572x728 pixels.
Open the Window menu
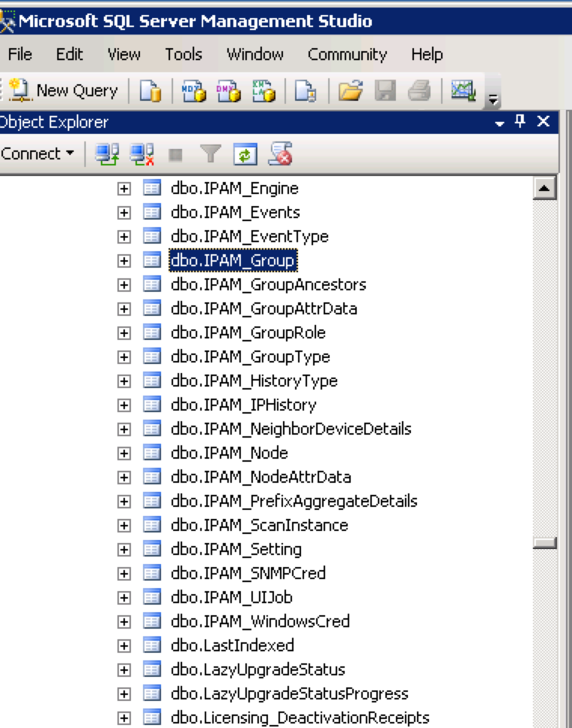pos(255,54)
